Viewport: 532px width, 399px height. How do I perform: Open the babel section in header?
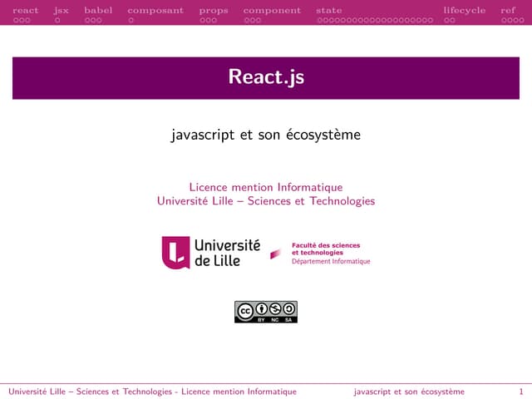98,10
